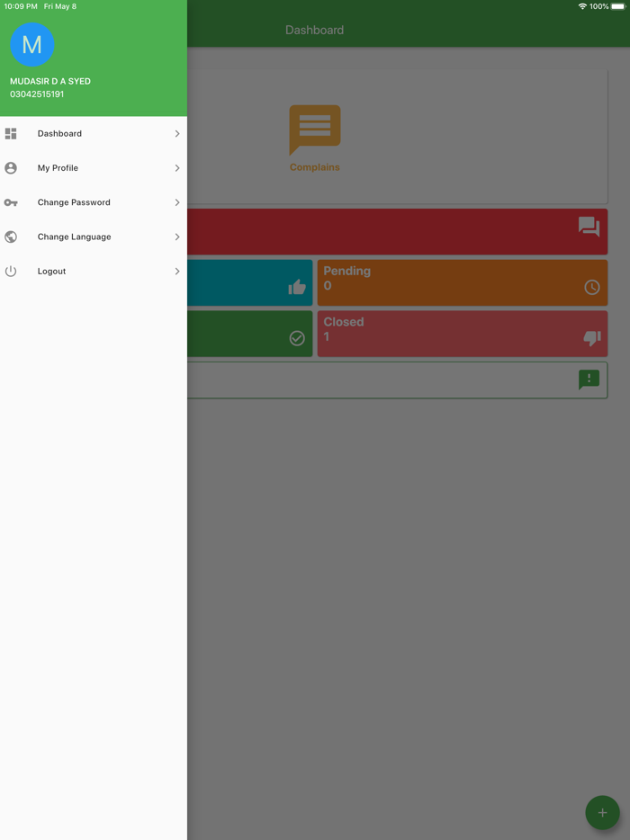Click the 10:09 PM clock in status bar
Viewport: 630px width, 840px height.
pos(21,6)
